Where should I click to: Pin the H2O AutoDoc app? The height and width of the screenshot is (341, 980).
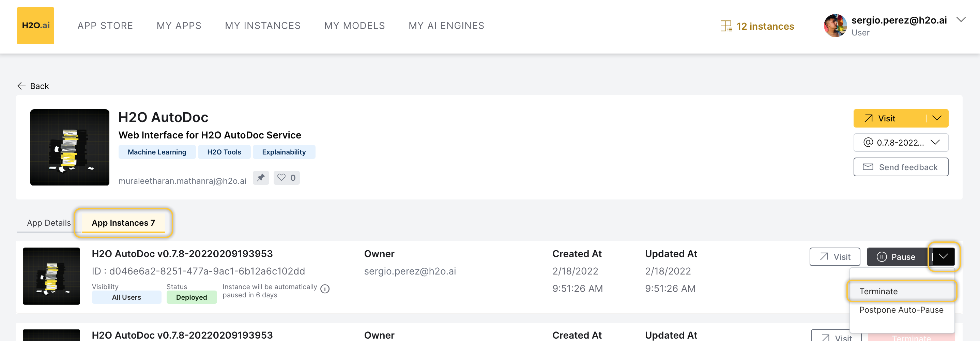tap(261, 178)
